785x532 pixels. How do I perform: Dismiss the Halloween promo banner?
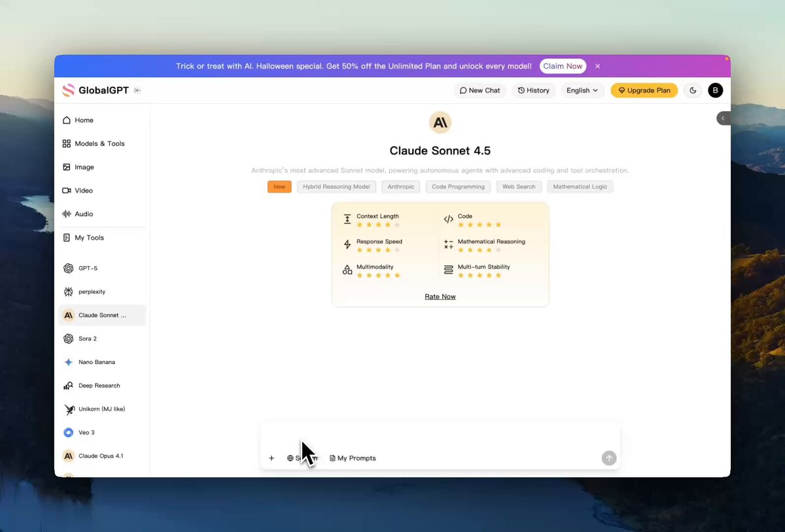click(597, 66)
